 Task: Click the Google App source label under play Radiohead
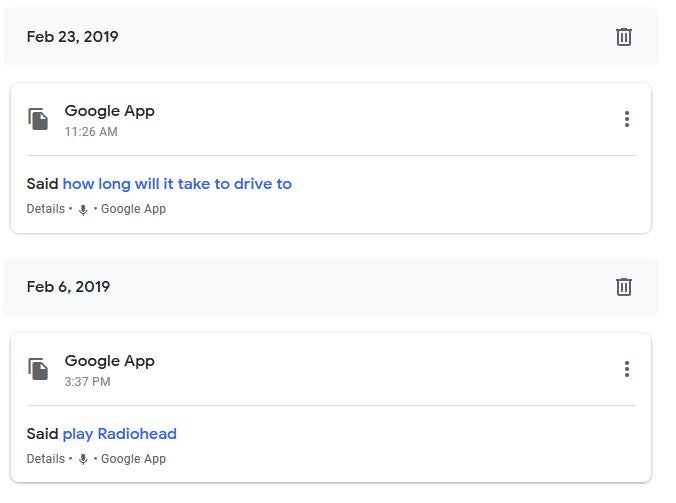[133, 460]
